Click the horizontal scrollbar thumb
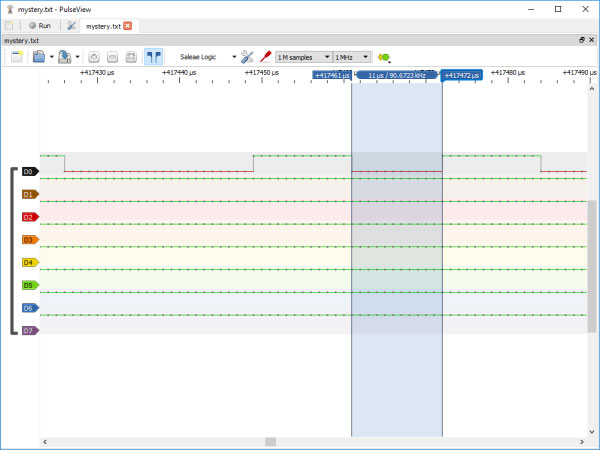 tap(271, 442)
